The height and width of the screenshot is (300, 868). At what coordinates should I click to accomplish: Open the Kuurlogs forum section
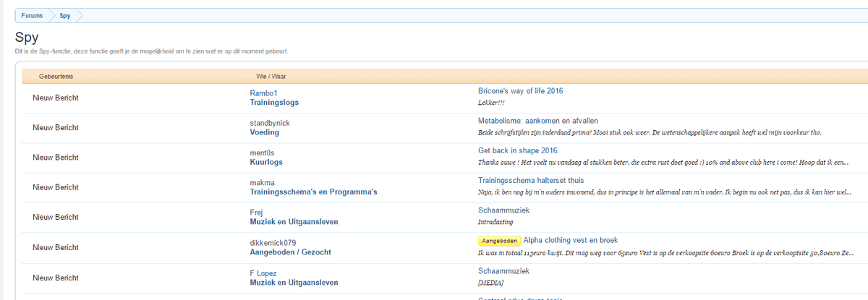click(266, 163)
